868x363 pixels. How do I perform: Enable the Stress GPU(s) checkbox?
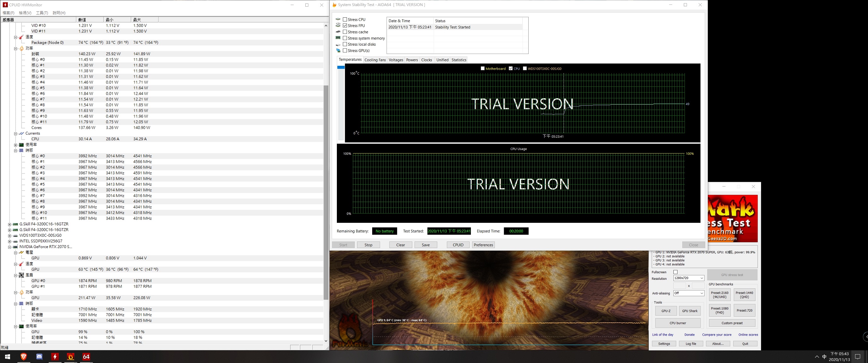345,50
